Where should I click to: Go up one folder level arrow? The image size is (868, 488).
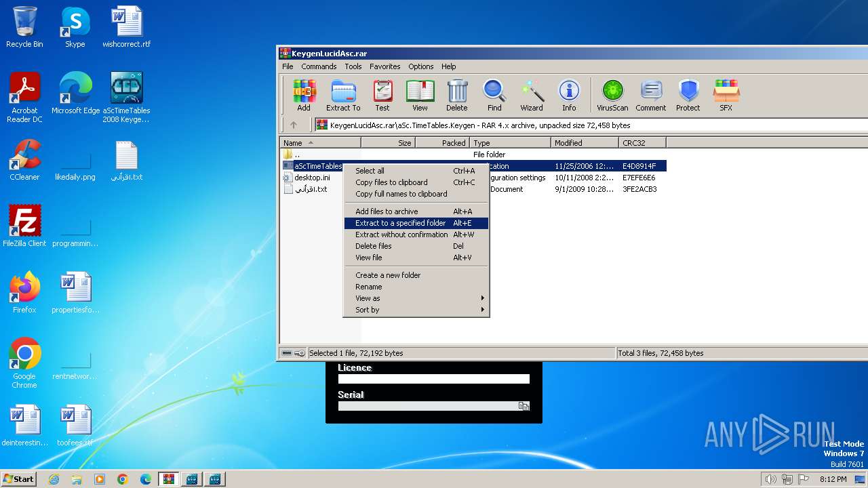pos(294,125)
